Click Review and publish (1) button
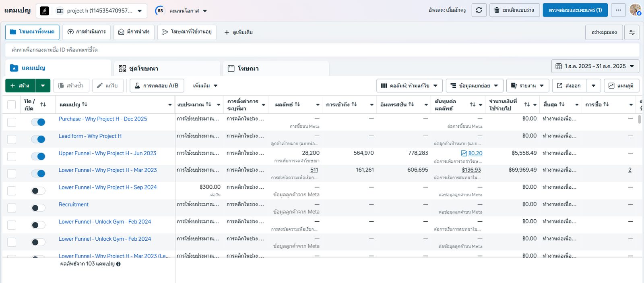The image size is (644, 283). 575,10
